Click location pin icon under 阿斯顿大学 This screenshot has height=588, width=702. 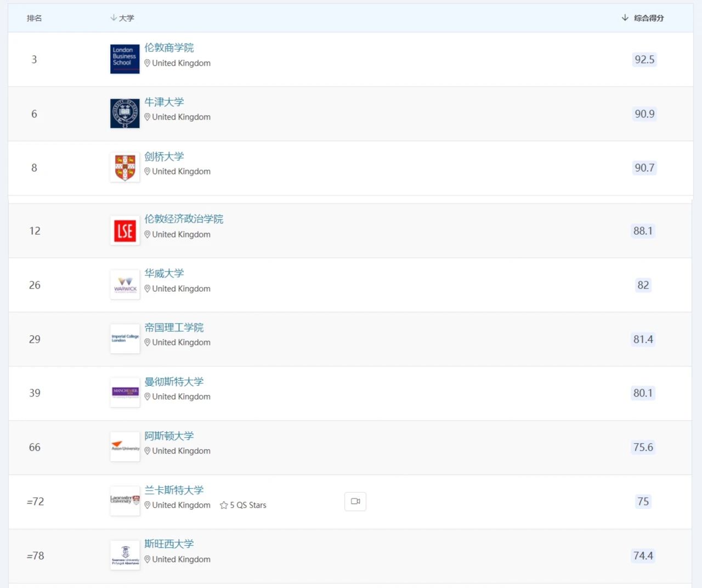(x=148, y=451)
